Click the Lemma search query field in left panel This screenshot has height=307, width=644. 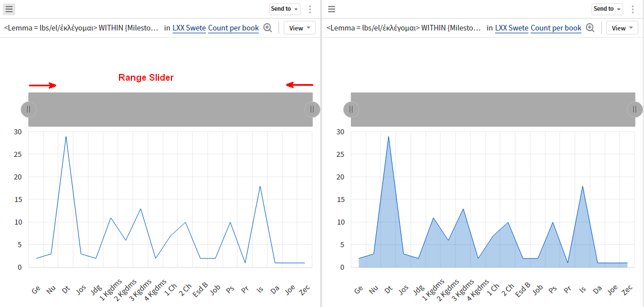coord(81,28)
